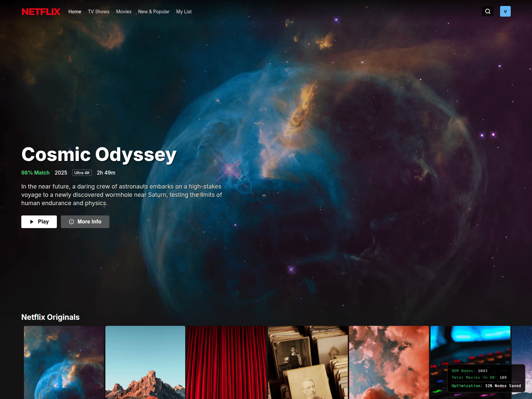Open the pink clouds thumbnail

[389, 362]
